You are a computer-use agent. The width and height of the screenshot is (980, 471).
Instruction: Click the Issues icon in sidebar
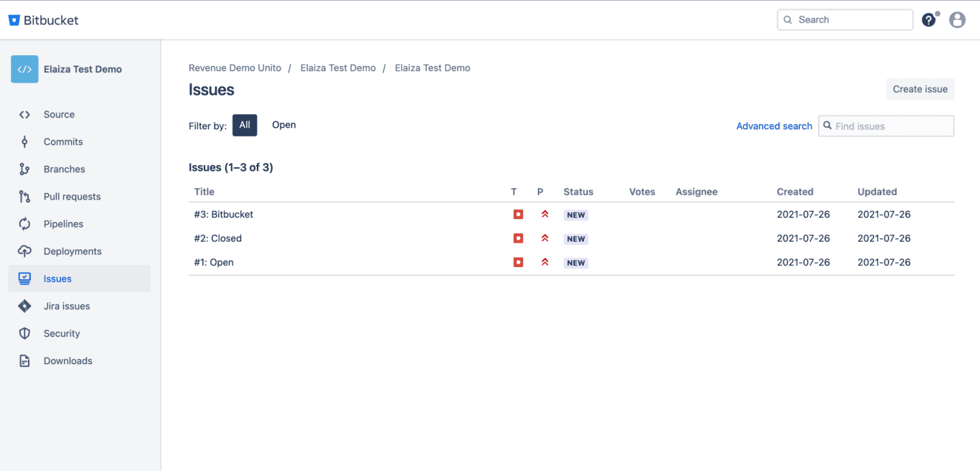coord(24,279)
